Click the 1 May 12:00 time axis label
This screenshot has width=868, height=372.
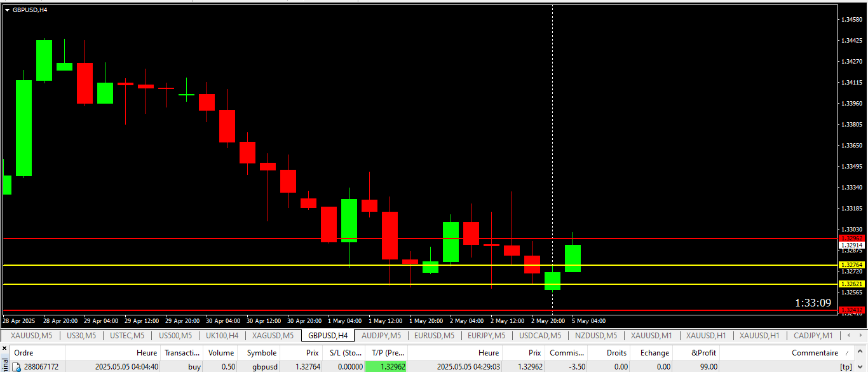pyautogui.click(x=386, y=320)
